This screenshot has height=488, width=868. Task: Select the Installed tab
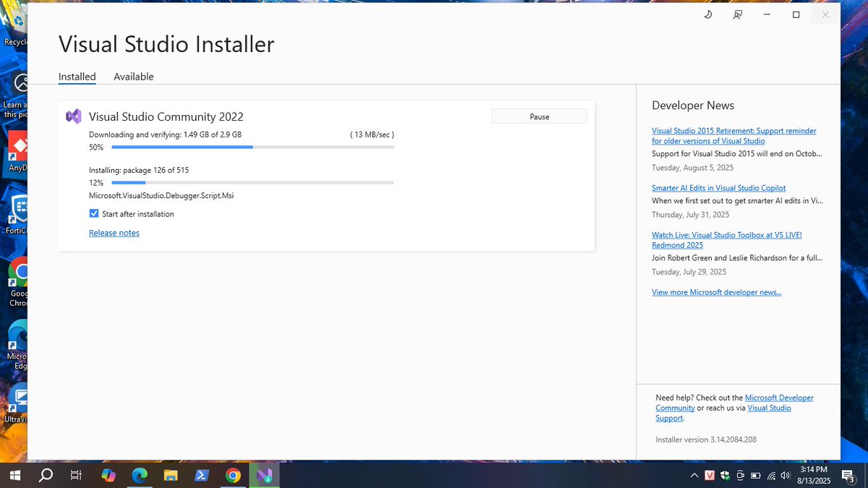[77, 77]
